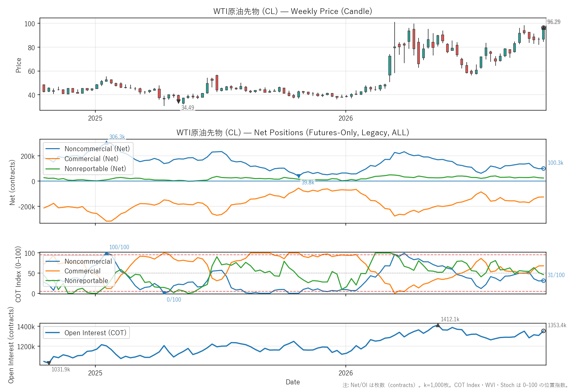Viewport: 574px width, 392px height.
Task: Select the 1353.4k latest open interest label
Action: [x=557, y=325]
